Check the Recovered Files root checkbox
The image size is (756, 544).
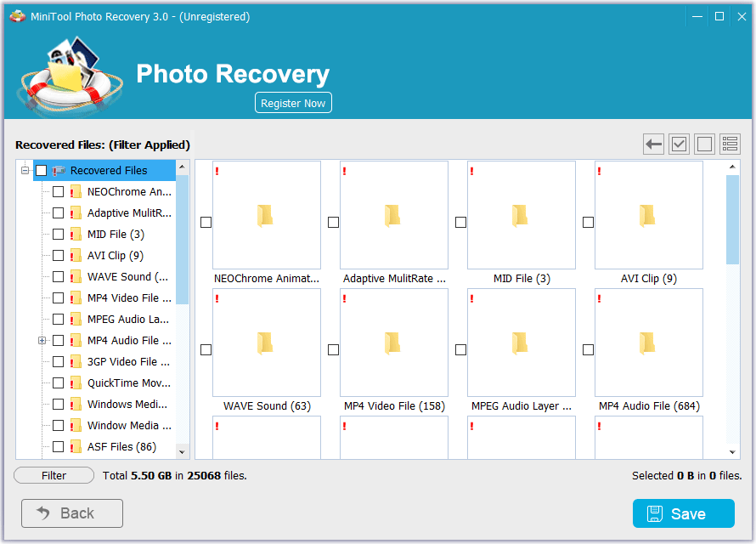(x=42, y=171)
